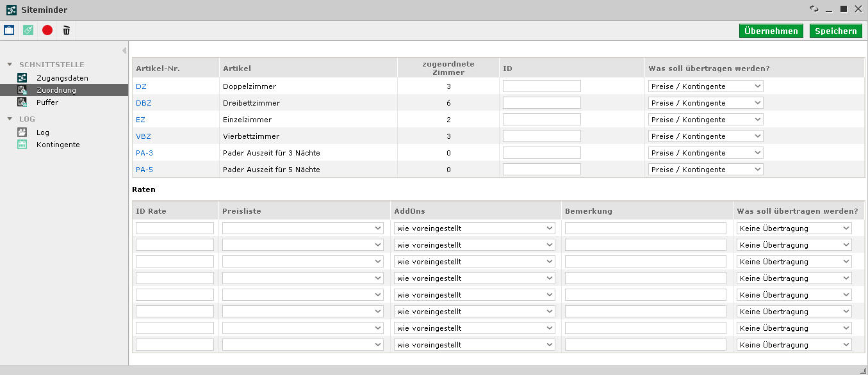Open the Log entry in sidebar

click(x=43, y=132)
